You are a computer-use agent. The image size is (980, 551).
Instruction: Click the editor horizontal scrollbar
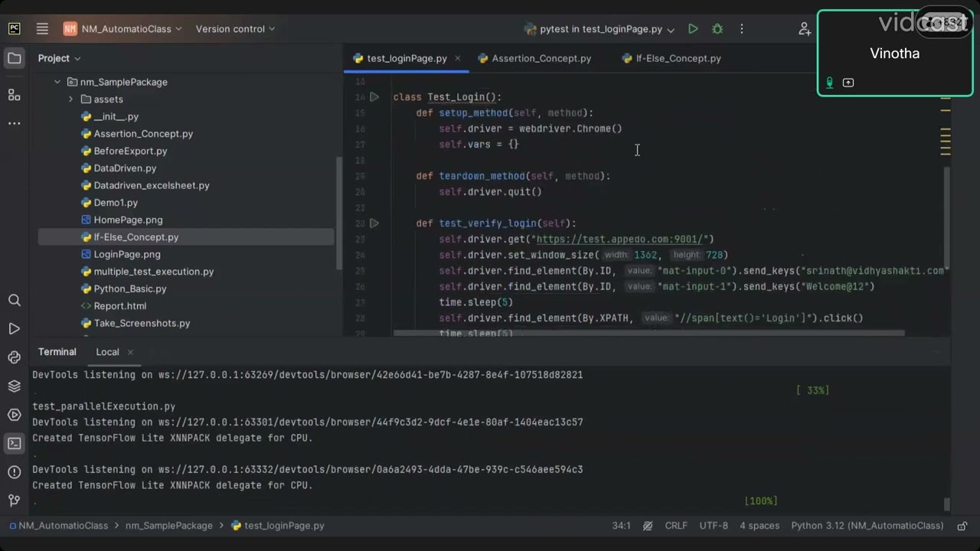(648, 334)
